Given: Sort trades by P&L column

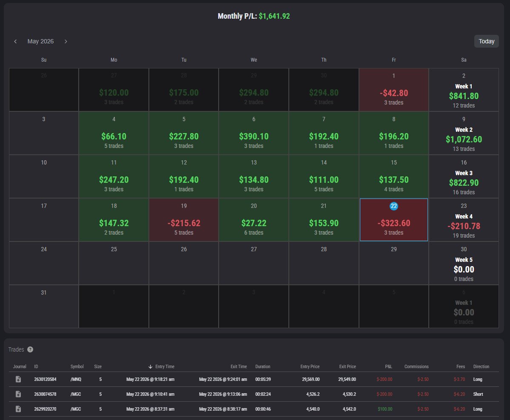Looking at the screenshot, I should click(x=388, y=366).
